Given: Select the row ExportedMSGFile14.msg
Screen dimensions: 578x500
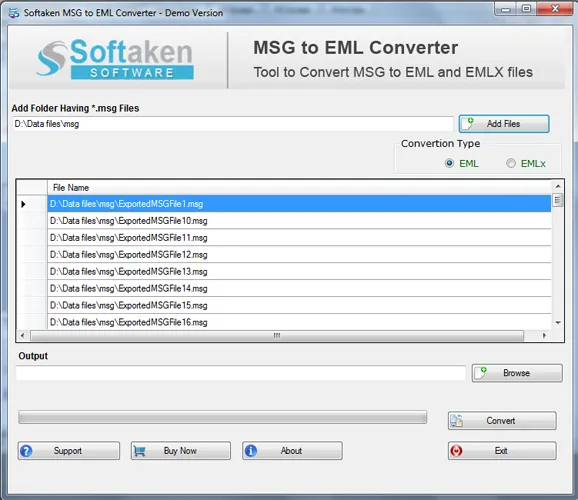Looking at the screenshot, I should point(299,289).
